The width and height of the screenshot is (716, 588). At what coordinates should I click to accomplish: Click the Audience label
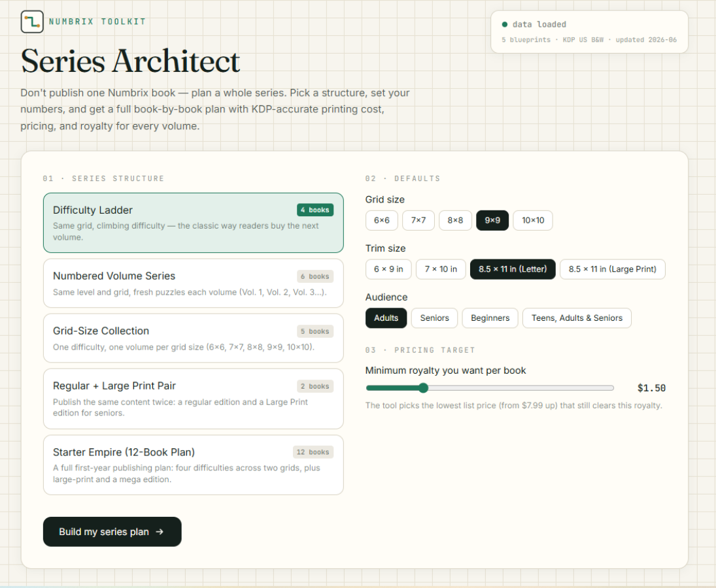(386, 297)
